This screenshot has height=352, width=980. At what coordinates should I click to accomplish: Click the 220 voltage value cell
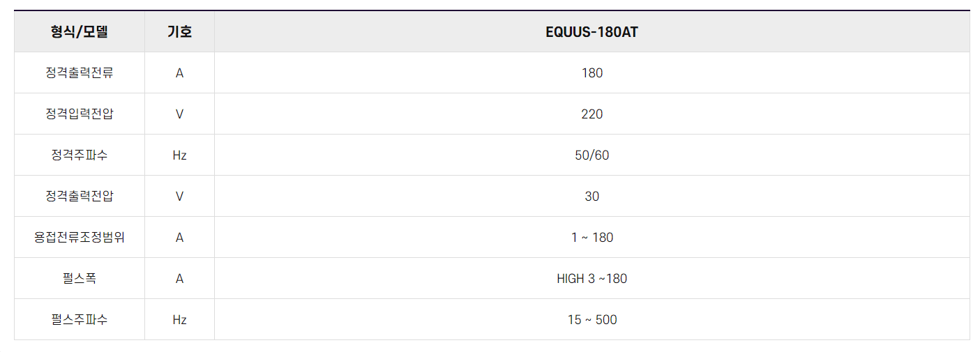click(x=591, y=114)
